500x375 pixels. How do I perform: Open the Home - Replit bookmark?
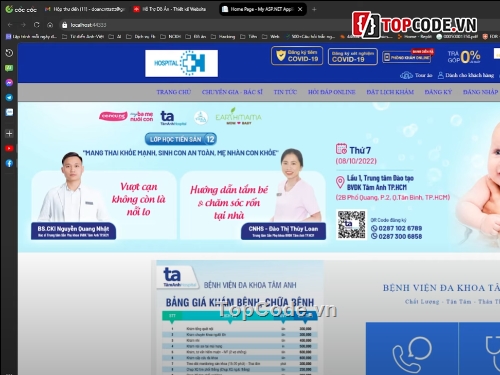coord(415,37)
